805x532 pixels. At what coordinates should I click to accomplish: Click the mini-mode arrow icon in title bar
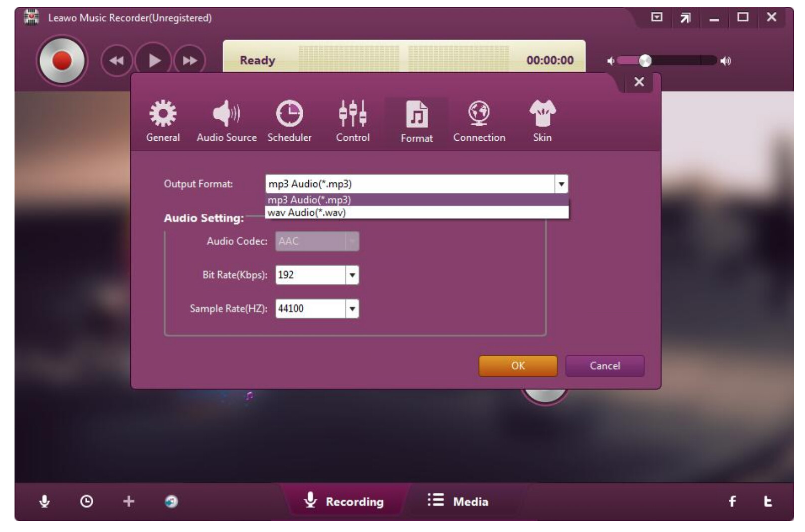pos(685,18)
